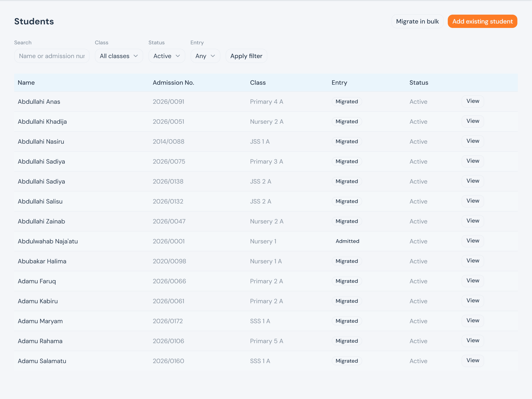Open the Entry dropdown showing Any
The height and width of the screenshot is (399, 532).
205,56
